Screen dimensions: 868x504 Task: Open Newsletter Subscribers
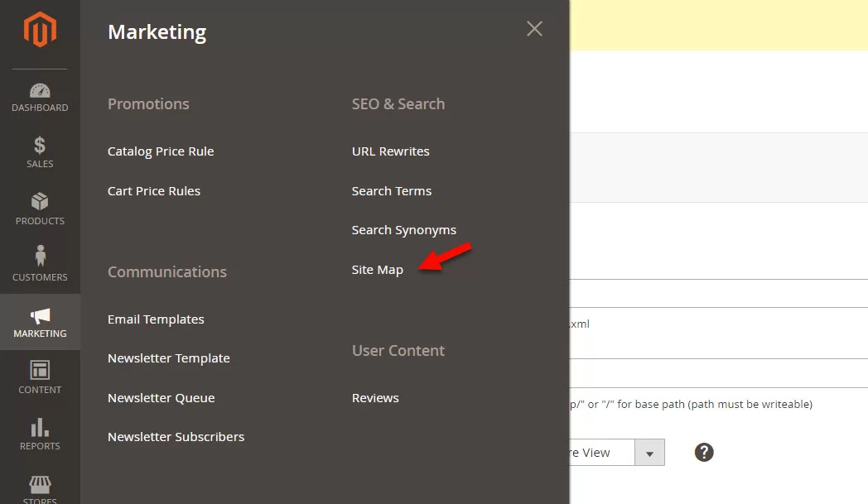[176, 437]
